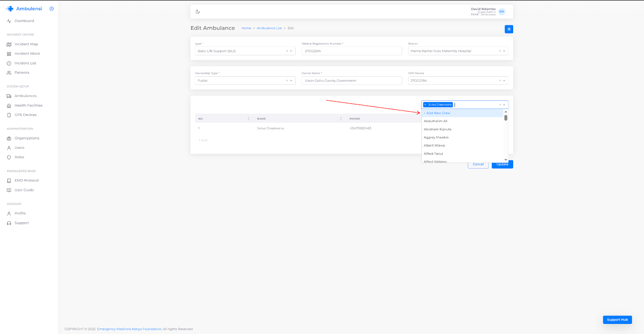The image size is (644, 334).
Task: Go to Ambulance List breadcrumb
Action: click(x=269, y=28)
